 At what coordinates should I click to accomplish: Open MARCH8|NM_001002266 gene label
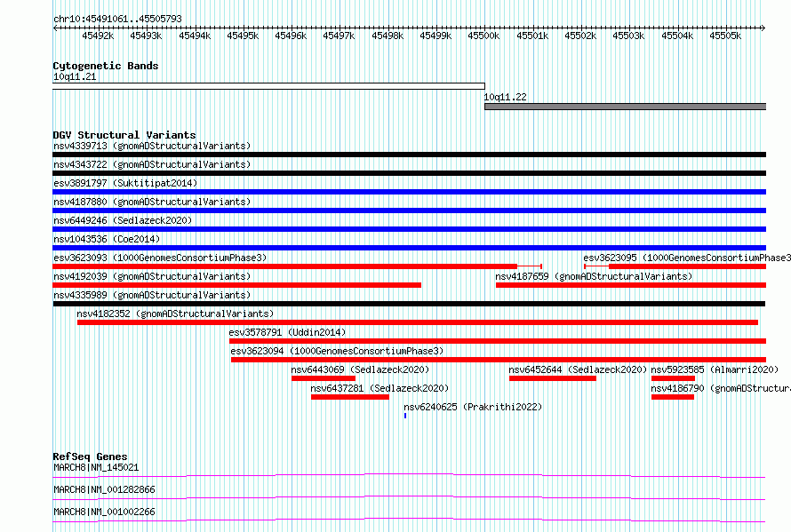coord(104,512)
